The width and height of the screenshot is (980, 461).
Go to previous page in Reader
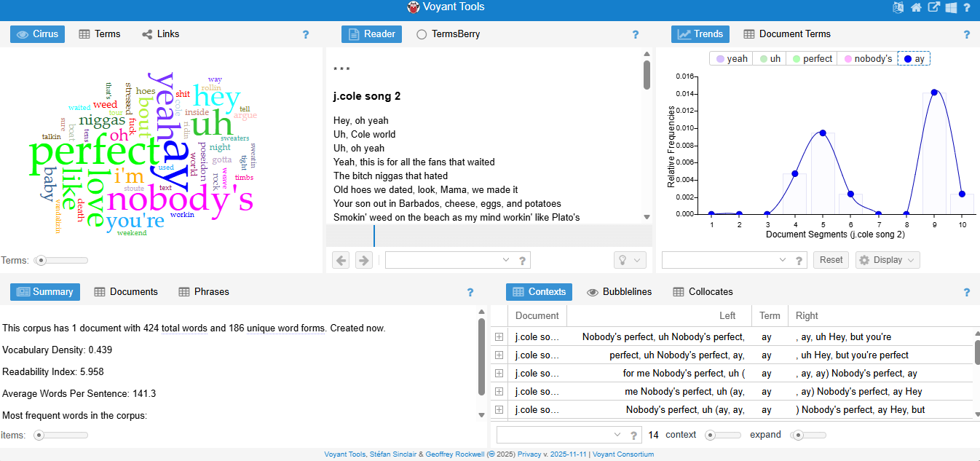(x=341, y=260)
